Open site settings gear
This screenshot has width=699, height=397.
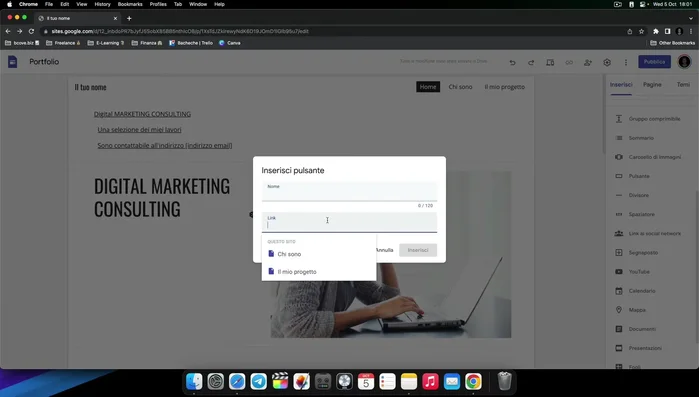point(607,63)
